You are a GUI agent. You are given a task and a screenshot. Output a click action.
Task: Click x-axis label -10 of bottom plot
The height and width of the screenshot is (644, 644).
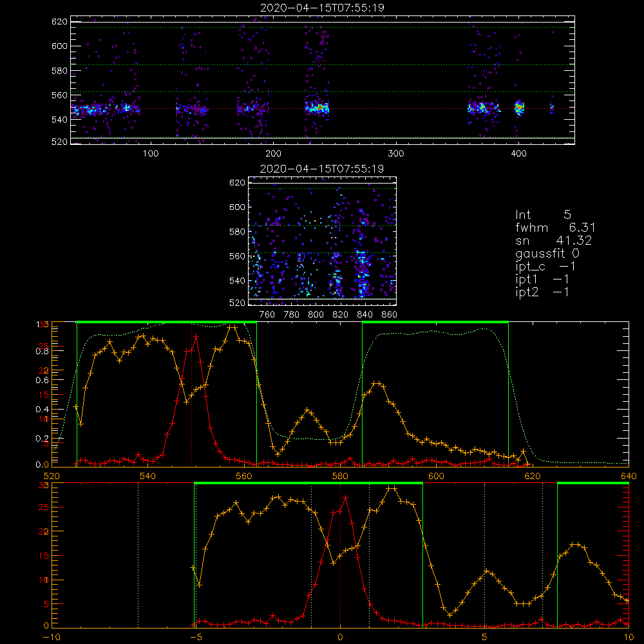[x=52, y=637]
